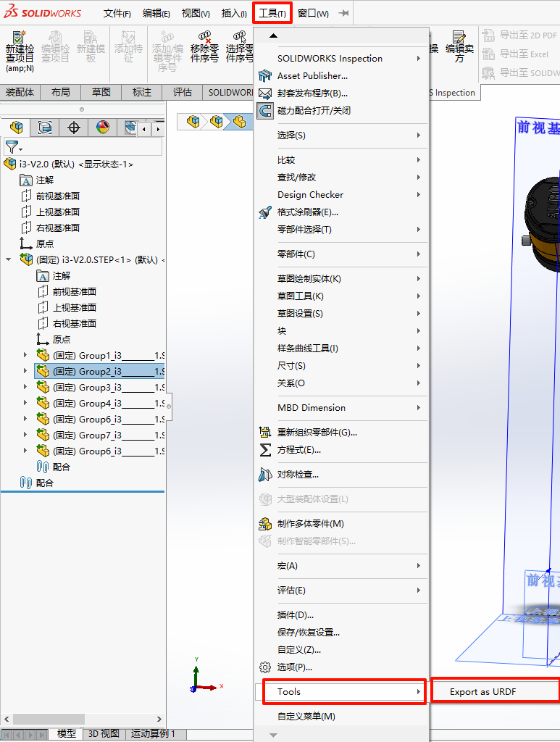Expand the Group4_i3 tree node
The image size is (560, 742).
coord(25,403)
